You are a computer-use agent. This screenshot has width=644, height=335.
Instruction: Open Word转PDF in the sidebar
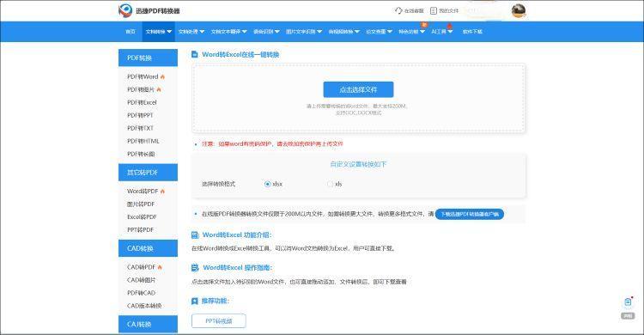(x=143, y=192)
